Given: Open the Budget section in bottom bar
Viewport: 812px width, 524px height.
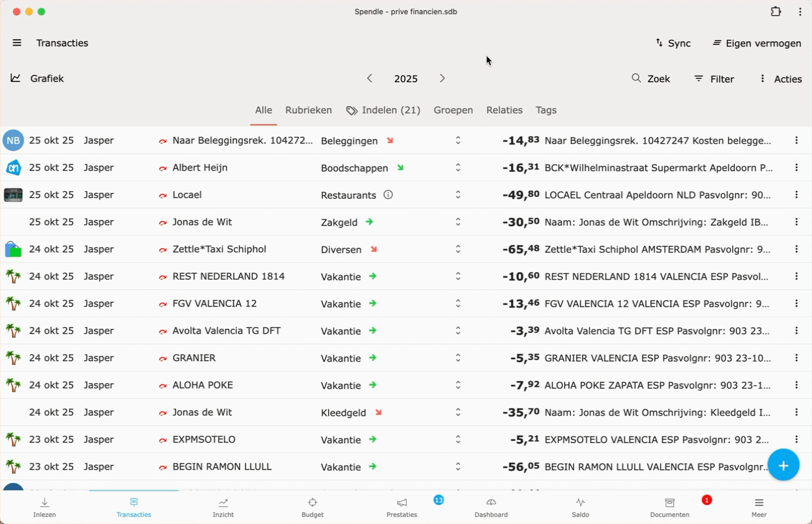Looking at the screenshot, I should point(312,507).
